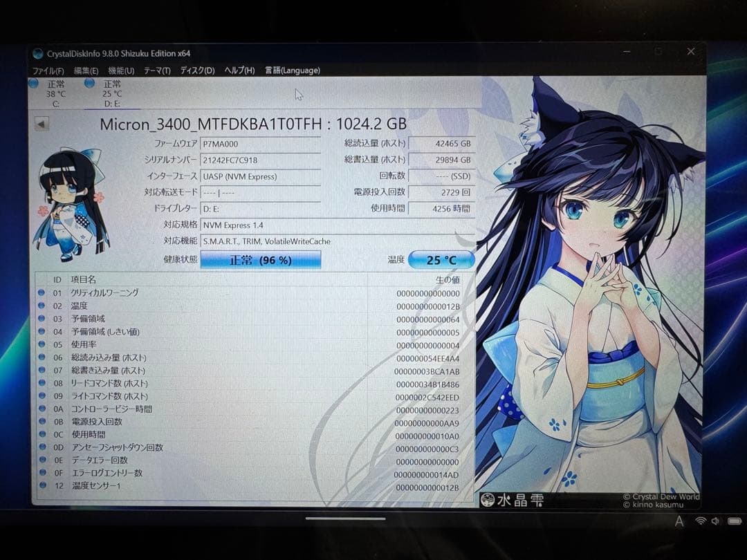Viewport: 747px width, 560px height.
Task: Click raw value 000000054EE4A4
Action: [428, 359]
